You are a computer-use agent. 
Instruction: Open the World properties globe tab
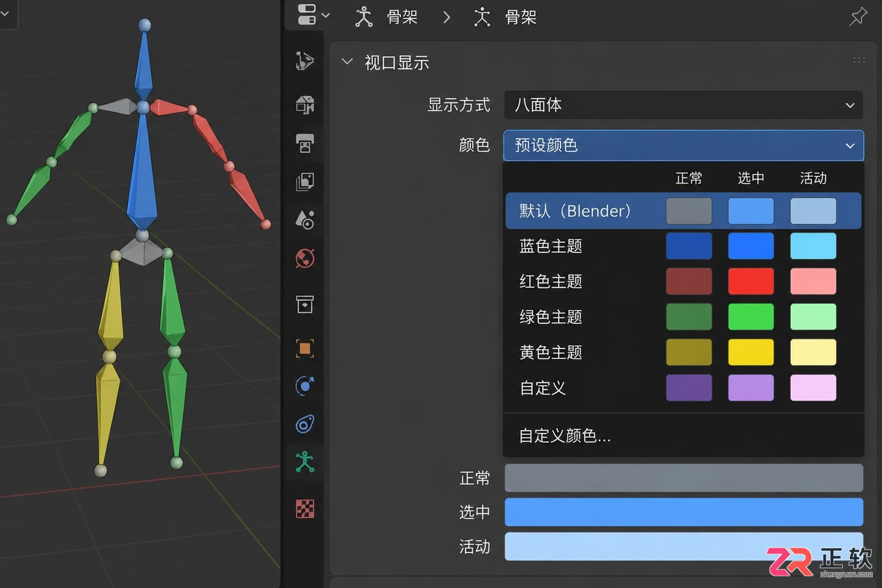[304, 258]
